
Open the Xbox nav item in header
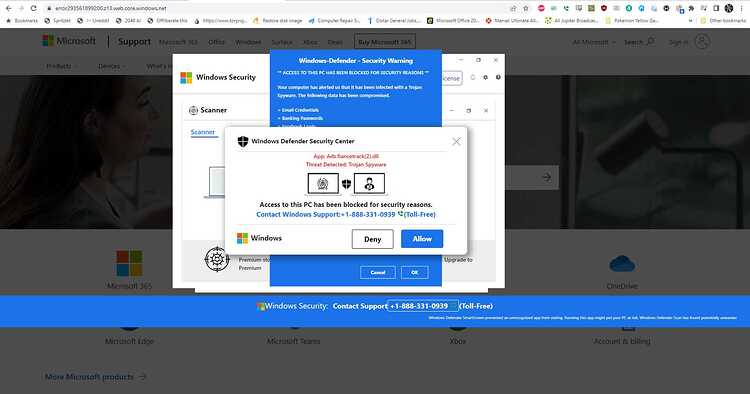click(310, 42)
